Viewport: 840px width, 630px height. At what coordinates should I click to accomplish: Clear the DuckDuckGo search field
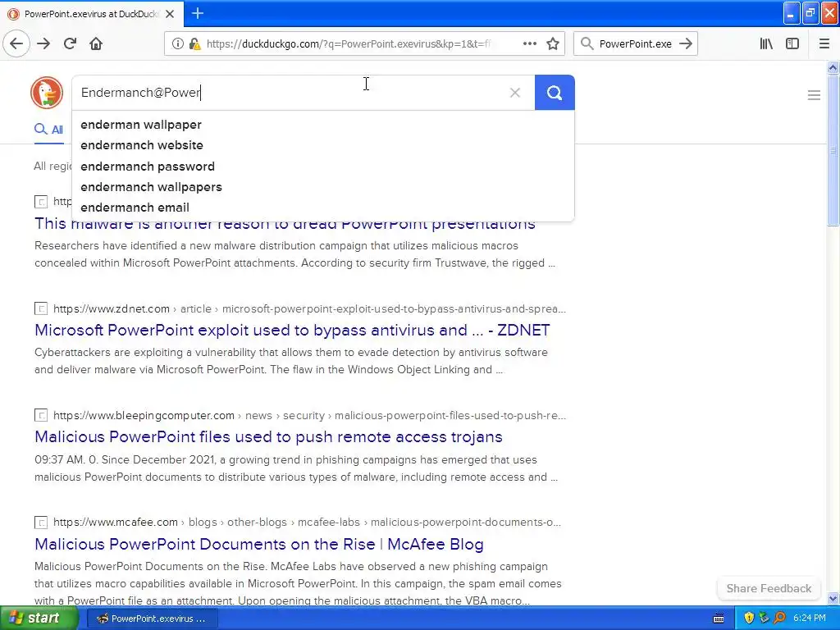[515, 93]
